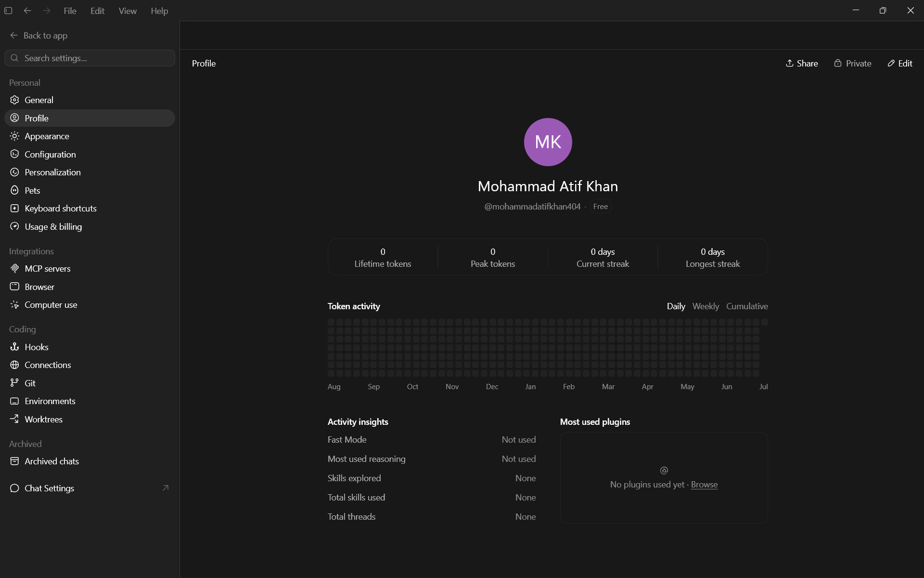
Task: Click the Worktrees icon
Action: click(15, 419)
